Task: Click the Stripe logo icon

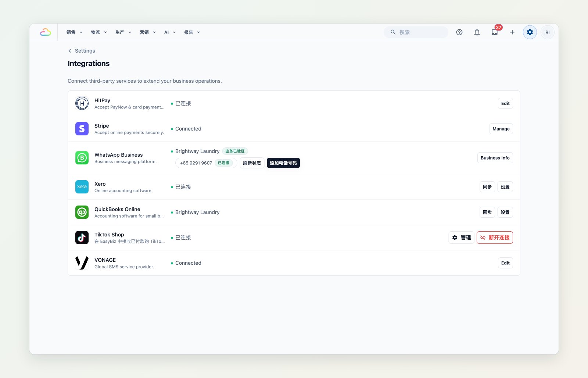Action: 82,129
